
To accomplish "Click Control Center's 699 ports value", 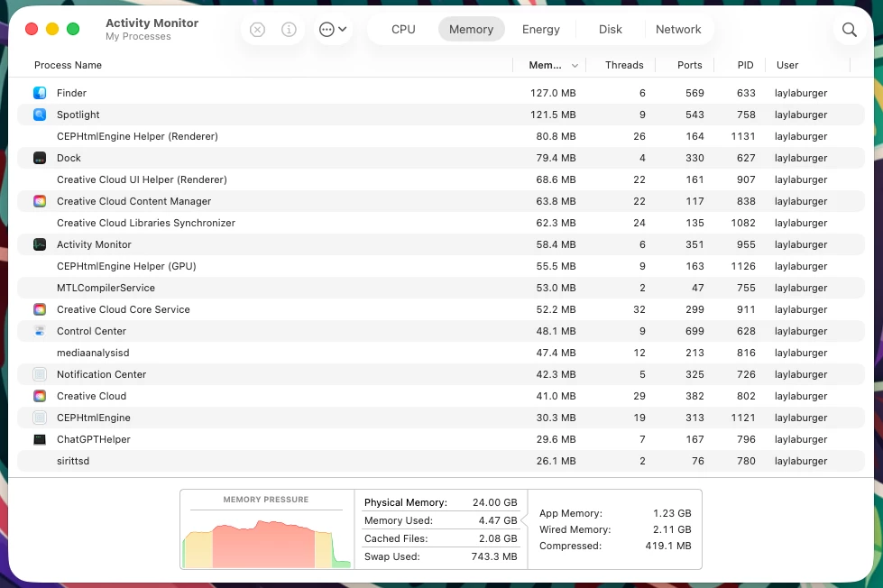I will pyautogui.click(x=694, y=331).
